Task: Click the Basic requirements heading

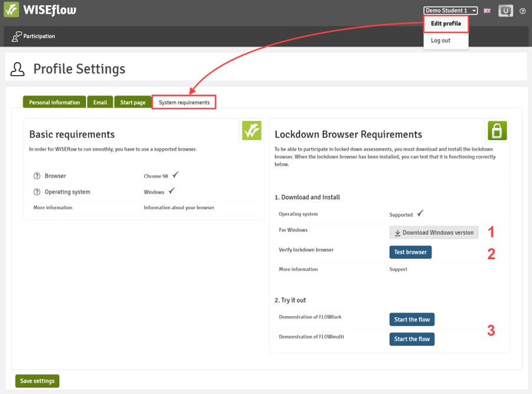Action: [x=72, y=134]
